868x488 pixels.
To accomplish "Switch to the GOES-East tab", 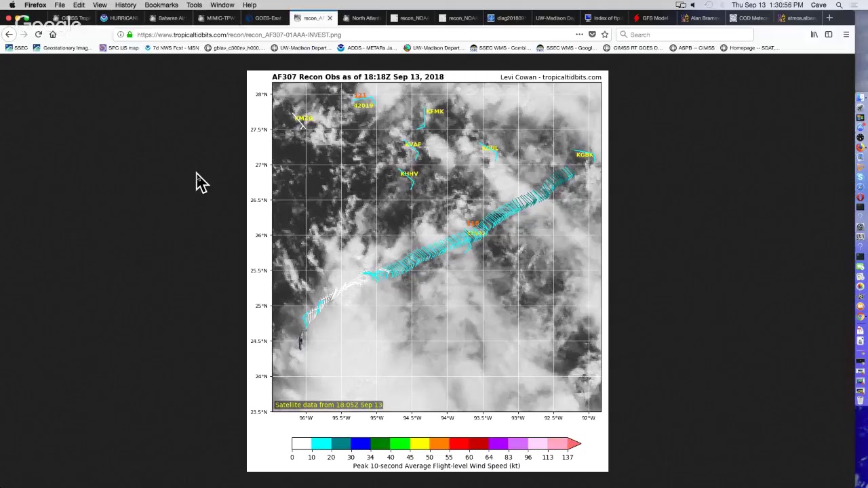I will (x=264, y=18).
